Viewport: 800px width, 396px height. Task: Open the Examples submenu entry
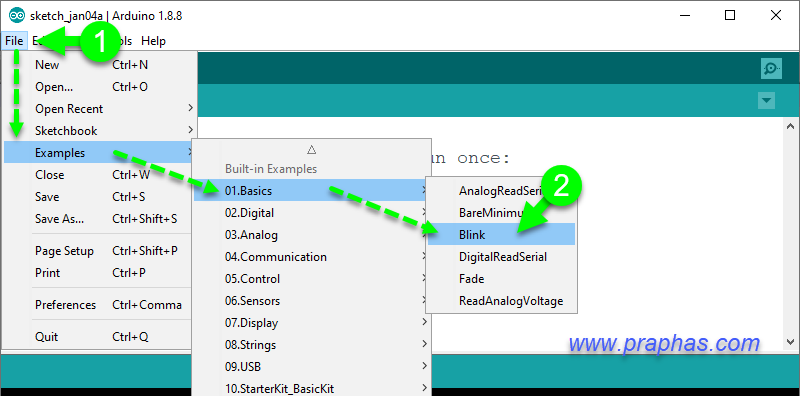(x=99, y=153)
